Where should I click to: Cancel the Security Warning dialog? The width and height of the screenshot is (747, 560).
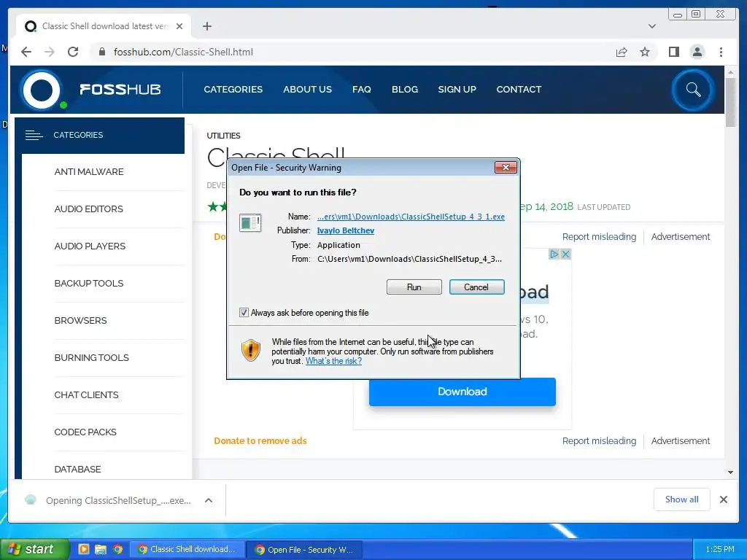coord(476,287)
